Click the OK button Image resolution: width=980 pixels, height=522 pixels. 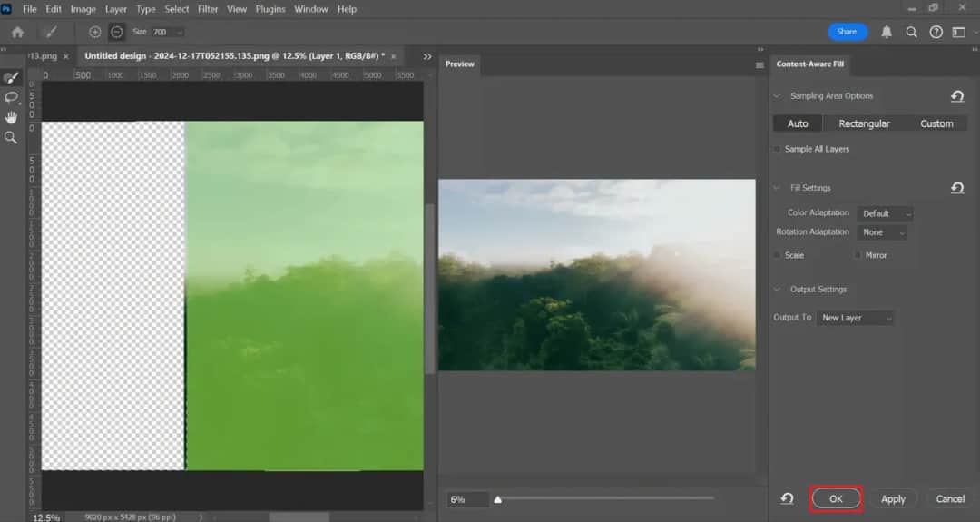tap(836, 498)
